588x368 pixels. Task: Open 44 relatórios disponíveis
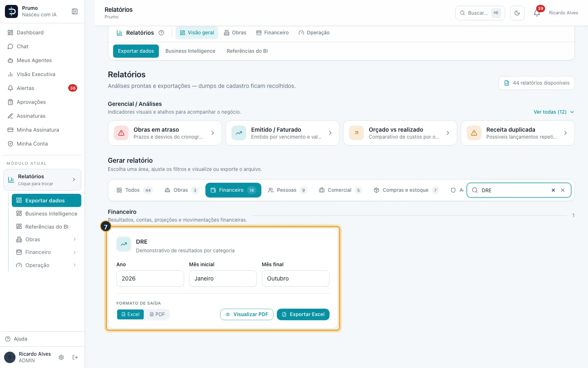click(x=537, y=83)
